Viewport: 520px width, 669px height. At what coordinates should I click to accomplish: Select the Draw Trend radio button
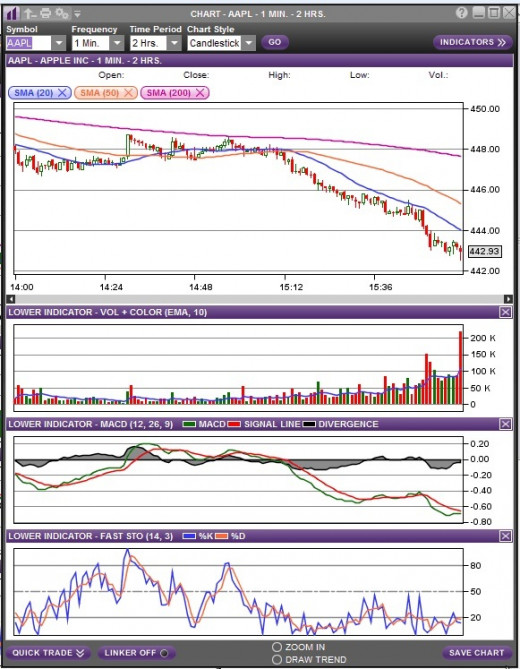(x=277, y=660)
